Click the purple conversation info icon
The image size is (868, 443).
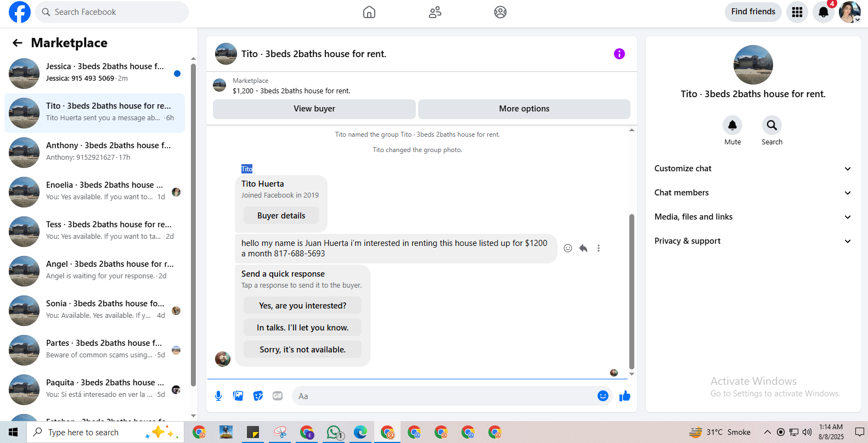tap(619, 54)
